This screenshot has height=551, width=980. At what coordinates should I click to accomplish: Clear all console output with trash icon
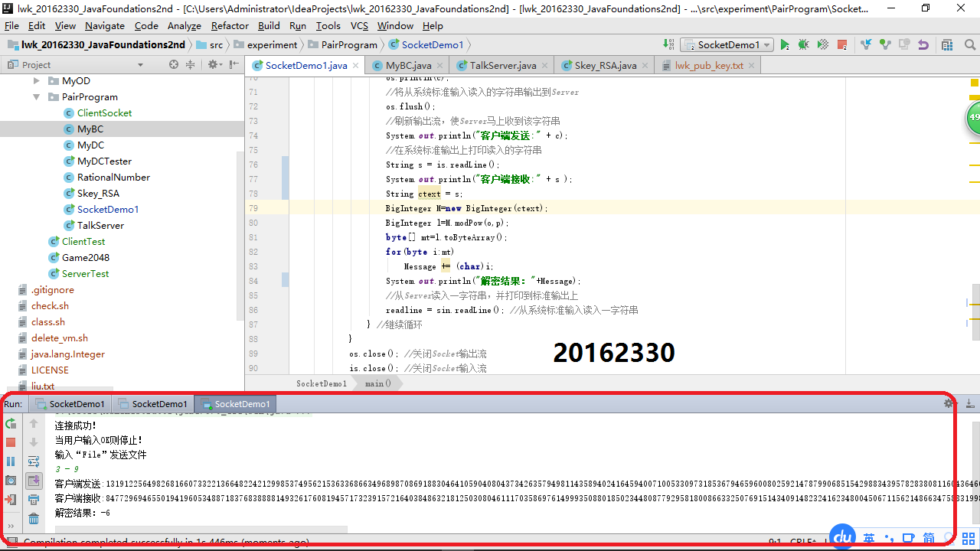pos(34,519)
